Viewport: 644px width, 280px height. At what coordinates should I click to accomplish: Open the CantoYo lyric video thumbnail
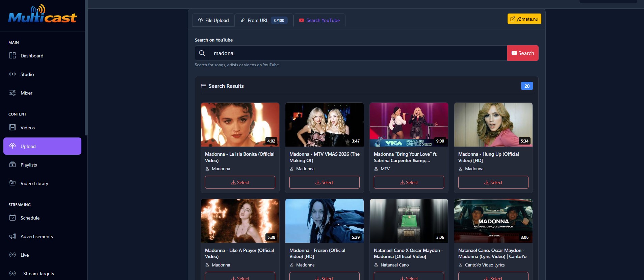(x=493, y=221)
